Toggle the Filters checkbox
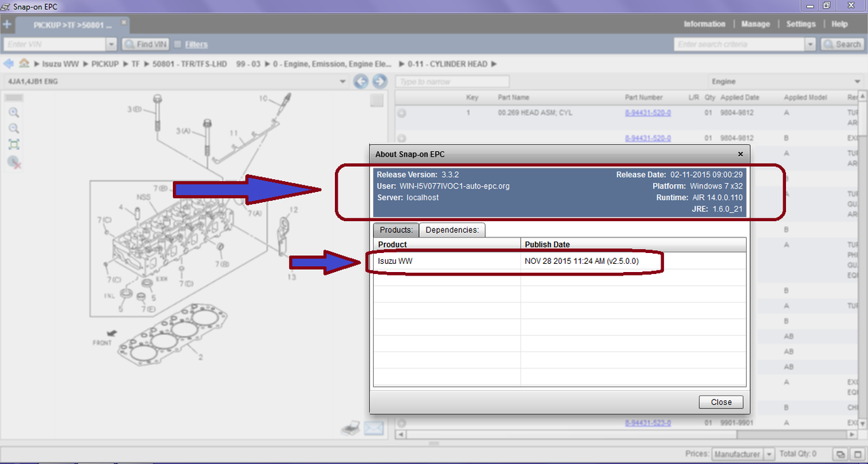 pyautogui.click(x=178, y=44)
